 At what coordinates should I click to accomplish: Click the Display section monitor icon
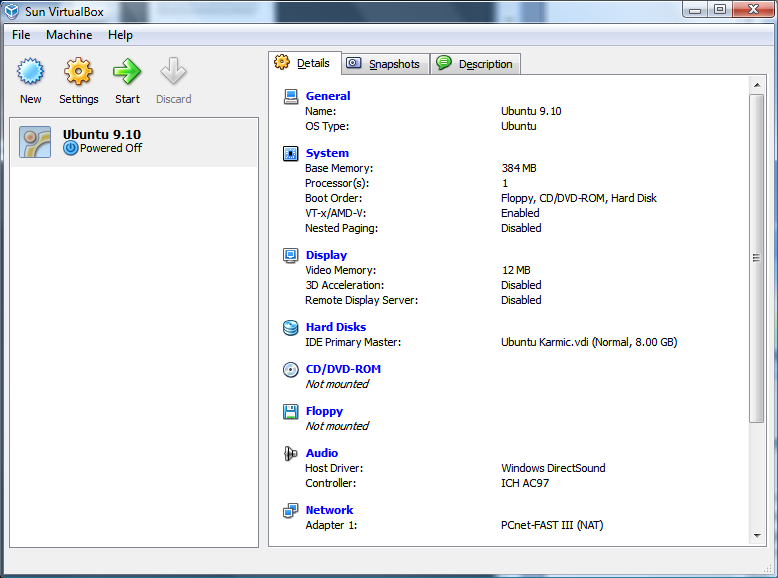point(291,255)
